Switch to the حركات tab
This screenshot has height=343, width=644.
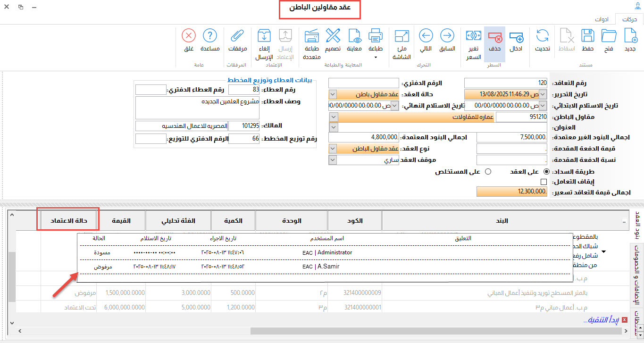coord(629,19)
